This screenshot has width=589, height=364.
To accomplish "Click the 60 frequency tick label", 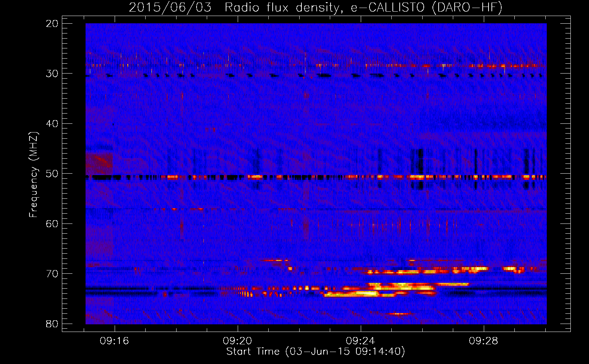I will click(x=52, y=224).
